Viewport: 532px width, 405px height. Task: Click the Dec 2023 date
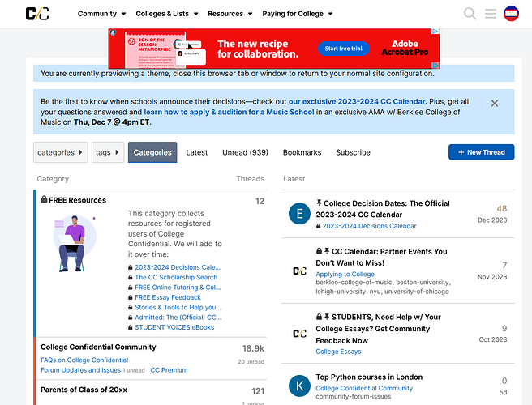(492, 220)
